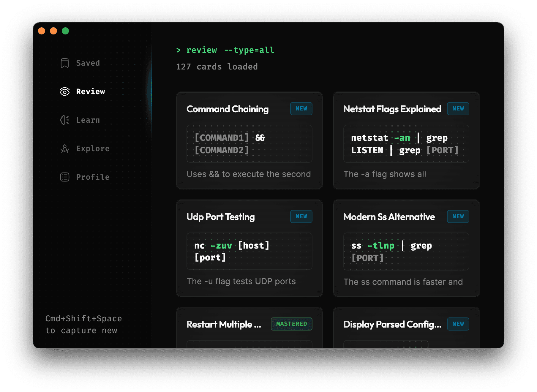The width and height of the screenshot is (537, 392).
Task: Click the NEW badge on Command Chaining
Action: point(301,109)
